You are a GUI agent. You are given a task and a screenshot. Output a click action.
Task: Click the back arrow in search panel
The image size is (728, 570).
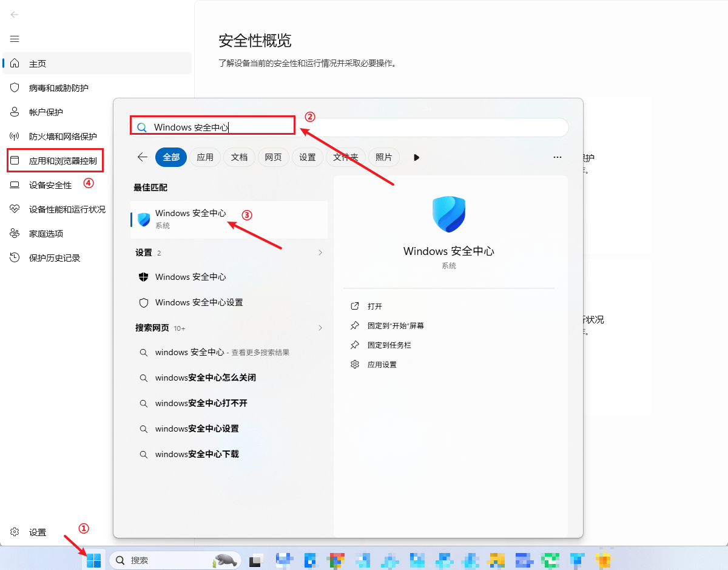click(143, 157)
